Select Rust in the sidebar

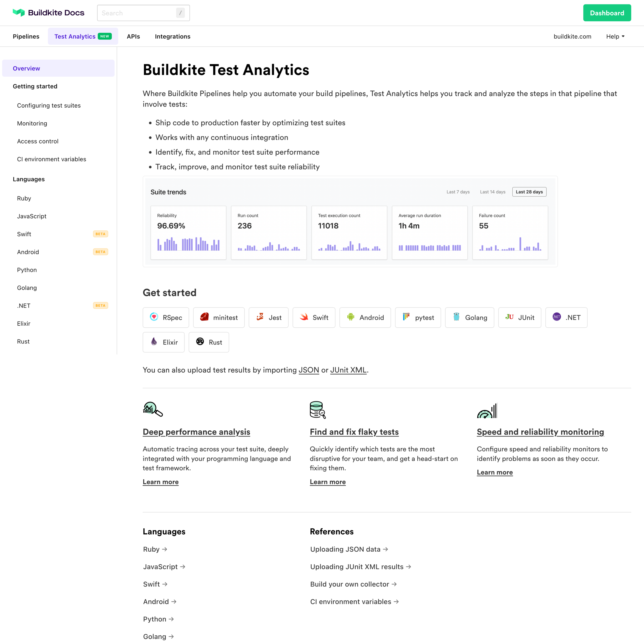23,342
